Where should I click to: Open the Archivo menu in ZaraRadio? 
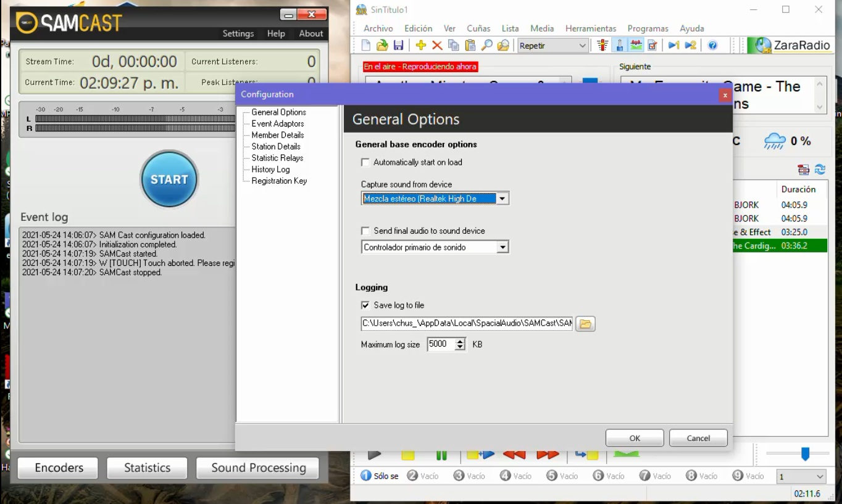coord(378,28)
